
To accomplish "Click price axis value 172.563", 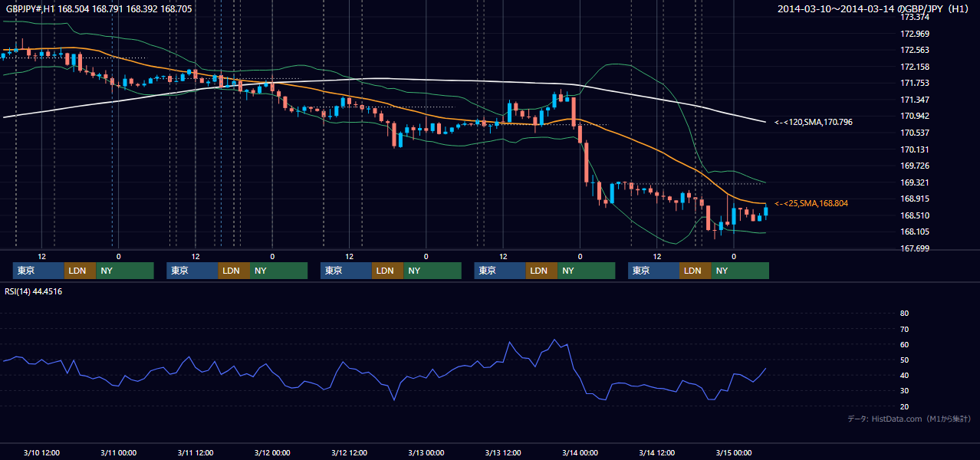I will tap(914, 50).
